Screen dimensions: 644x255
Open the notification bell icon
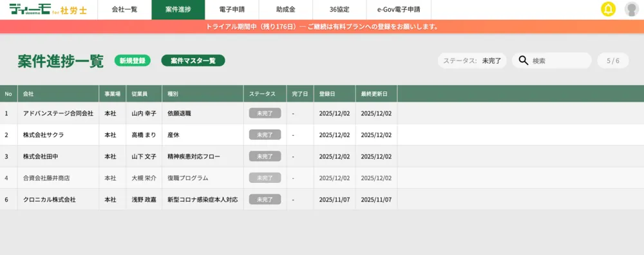point(609,9)
